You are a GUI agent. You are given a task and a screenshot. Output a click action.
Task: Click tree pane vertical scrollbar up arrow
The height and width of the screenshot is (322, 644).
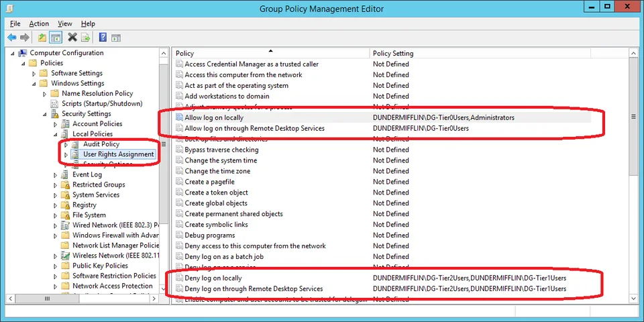164,54
